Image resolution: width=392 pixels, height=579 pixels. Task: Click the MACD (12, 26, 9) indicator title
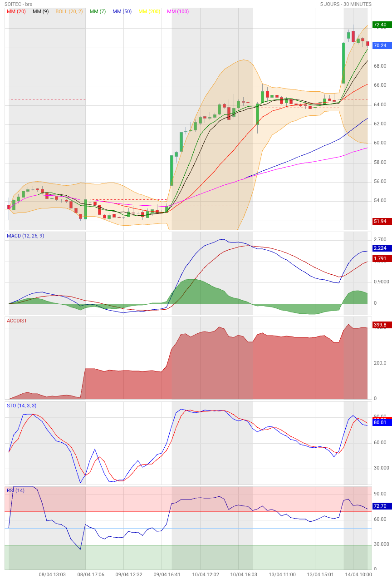point(25,236)
